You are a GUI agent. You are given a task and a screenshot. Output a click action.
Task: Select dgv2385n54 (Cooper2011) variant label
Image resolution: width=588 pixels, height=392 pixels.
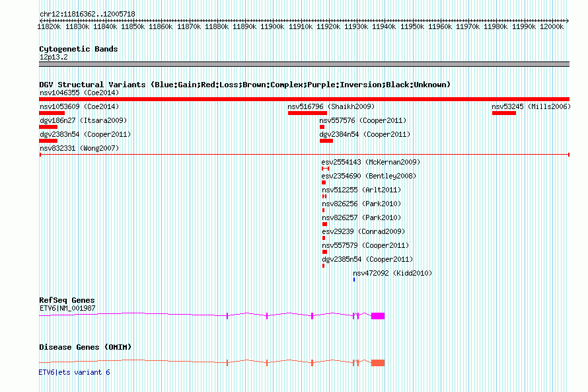click(x=367, y=259)
